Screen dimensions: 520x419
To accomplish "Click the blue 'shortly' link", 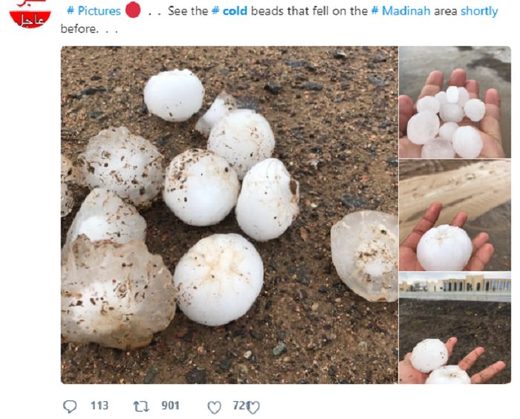I will click(x=479, y=11).
